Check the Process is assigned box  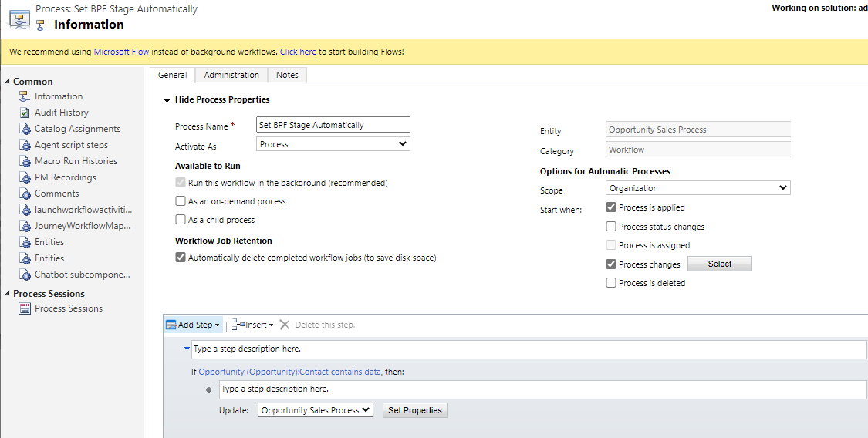pyautogui.click(x=611, y=245)
